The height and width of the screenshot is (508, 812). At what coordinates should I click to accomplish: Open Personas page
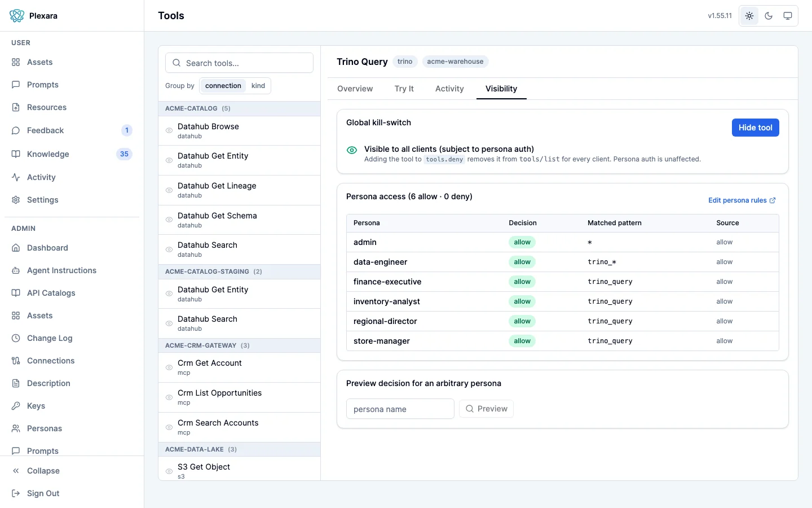[72, 428]
